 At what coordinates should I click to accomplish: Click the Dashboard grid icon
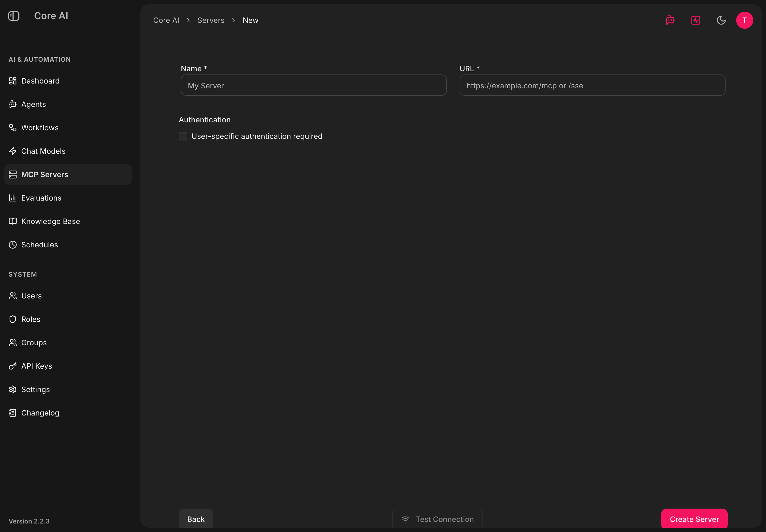pyautogui.click(x=13, y=81)
